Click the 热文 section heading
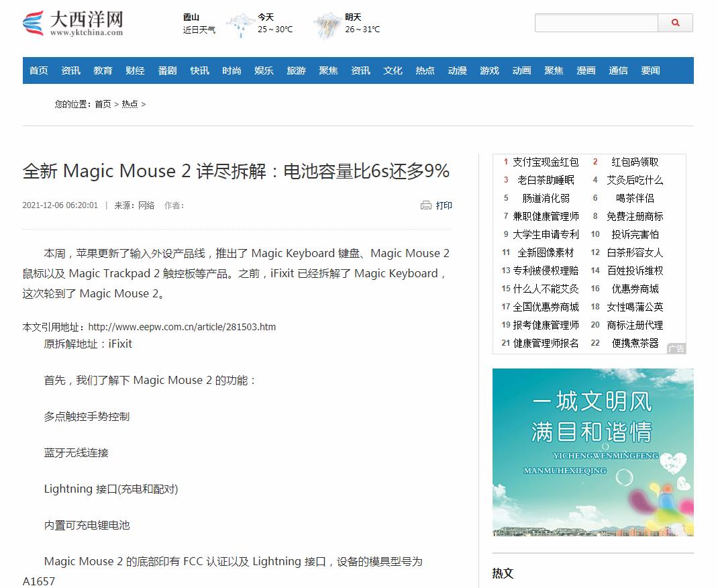 pos(503,573)
